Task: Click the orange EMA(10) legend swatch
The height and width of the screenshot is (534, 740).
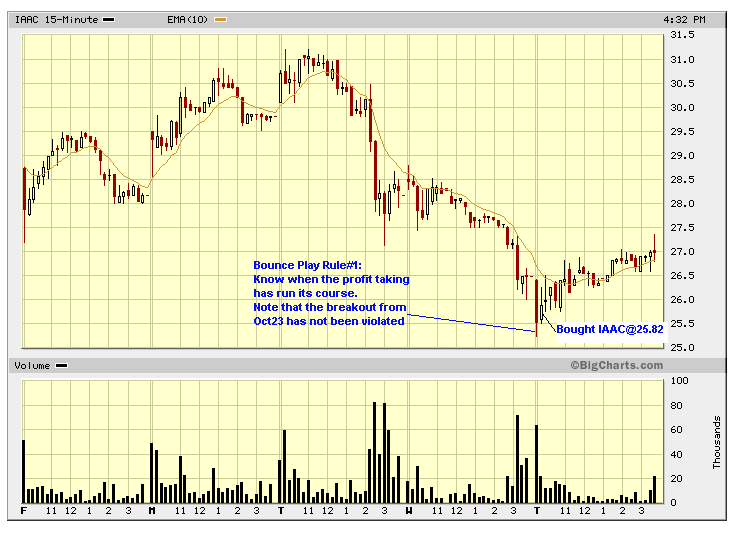Action: tap(220, 20)
